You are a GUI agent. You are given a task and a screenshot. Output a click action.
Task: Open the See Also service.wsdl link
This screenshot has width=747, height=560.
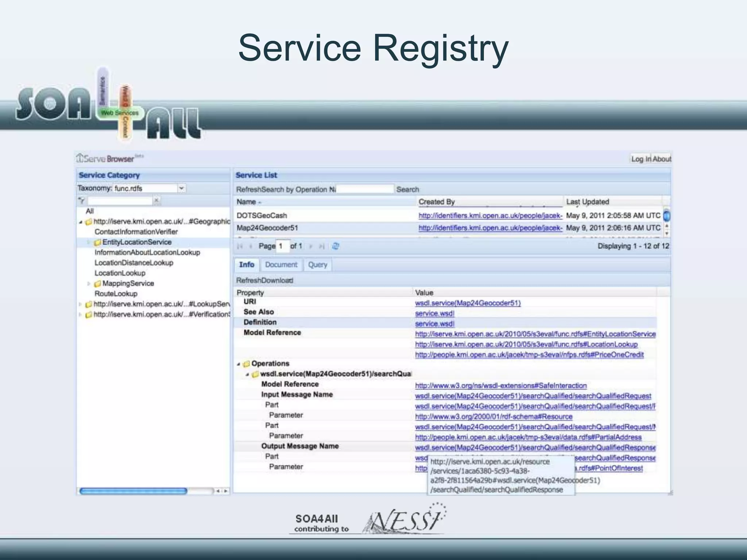[x=435, y=314]
